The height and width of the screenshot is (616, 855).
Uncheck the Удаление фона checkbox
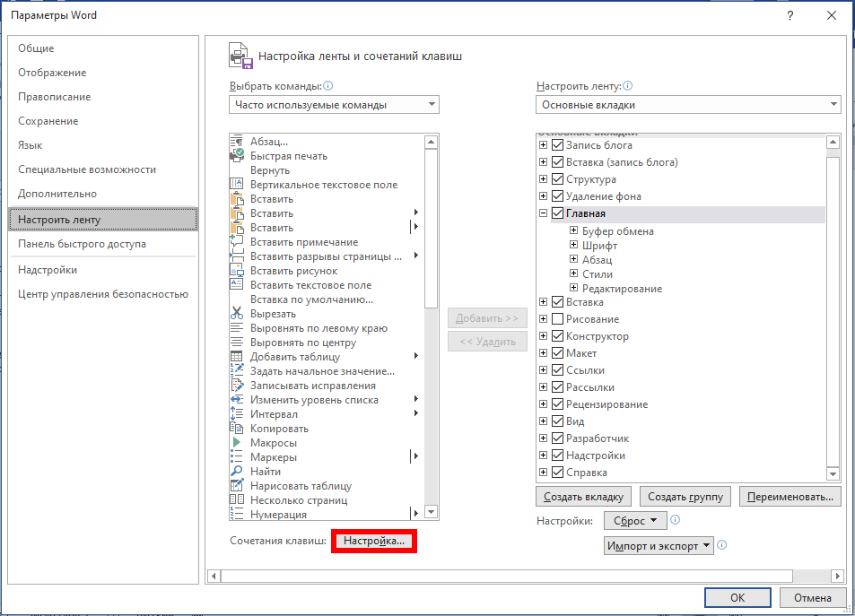click(557, 195)
